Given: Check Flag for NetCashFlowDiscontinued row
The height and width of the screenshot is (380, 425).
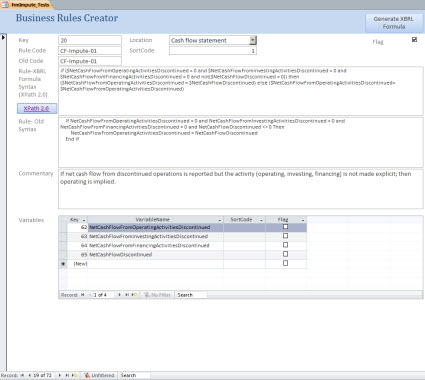Looking at the screenshot, I should 285,254.
